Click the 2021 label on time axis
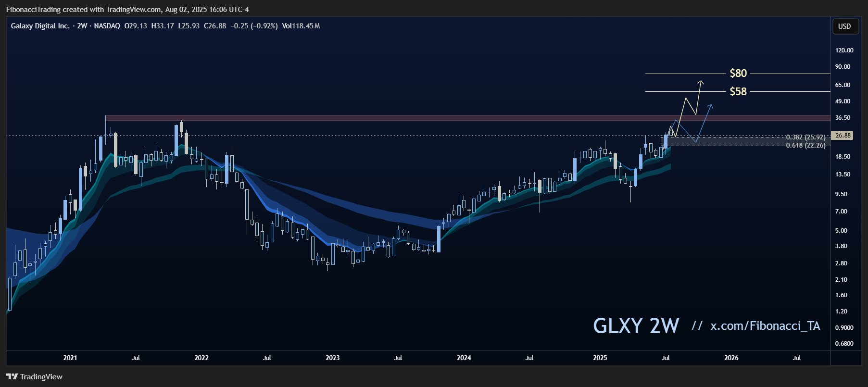Screen dimensions: 868x387 coord(70,358)
